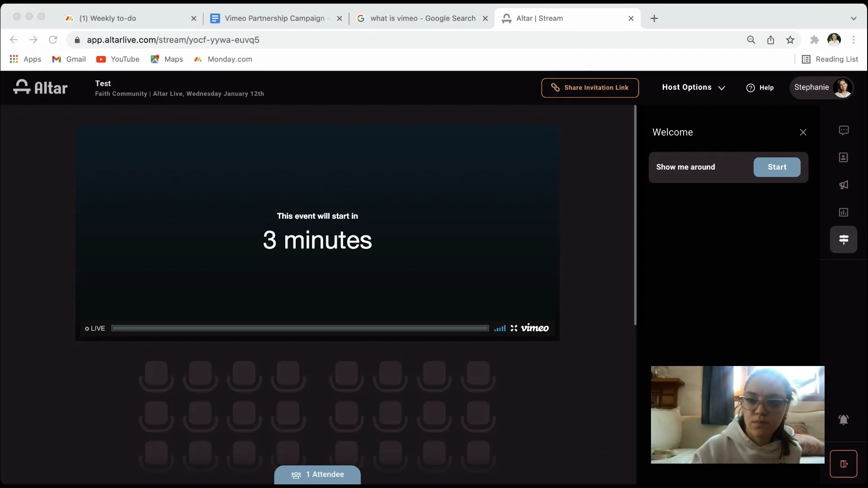Image resolution: width=868 pixels, height=488 pixels.
Task: Open the Gmail bookmark
Action: coord(69,59)
